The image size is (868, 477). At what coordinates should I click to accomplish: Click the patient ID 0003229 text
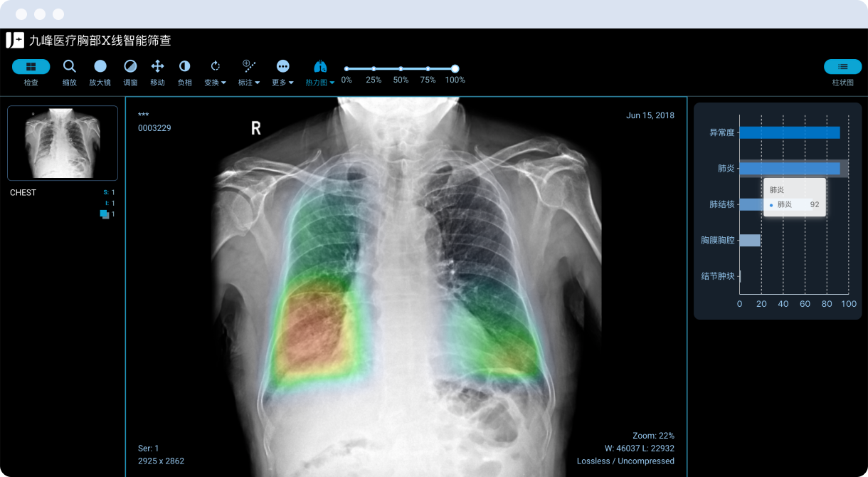pyautogui.click(x=154, y=128)
